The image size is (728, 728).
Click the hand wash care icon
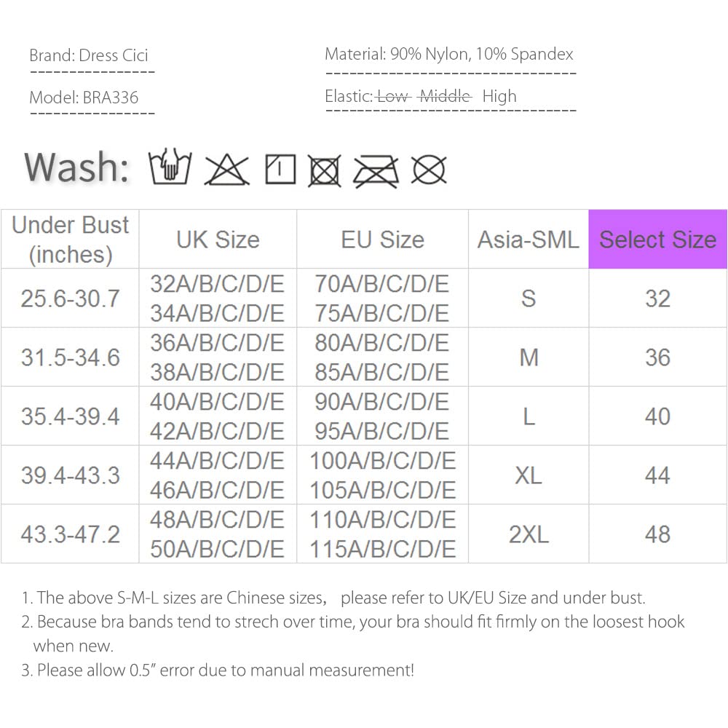point(170,168)
